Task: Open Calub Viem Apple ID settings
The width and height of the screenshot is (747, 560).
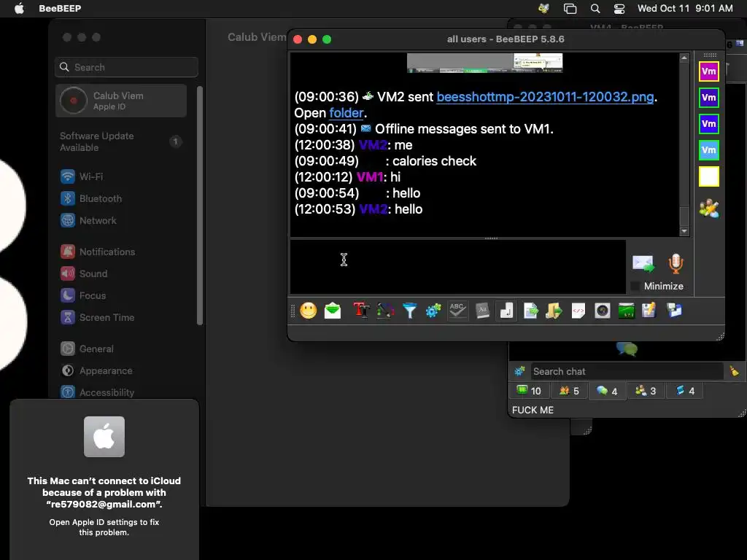Action: [121, 101]
